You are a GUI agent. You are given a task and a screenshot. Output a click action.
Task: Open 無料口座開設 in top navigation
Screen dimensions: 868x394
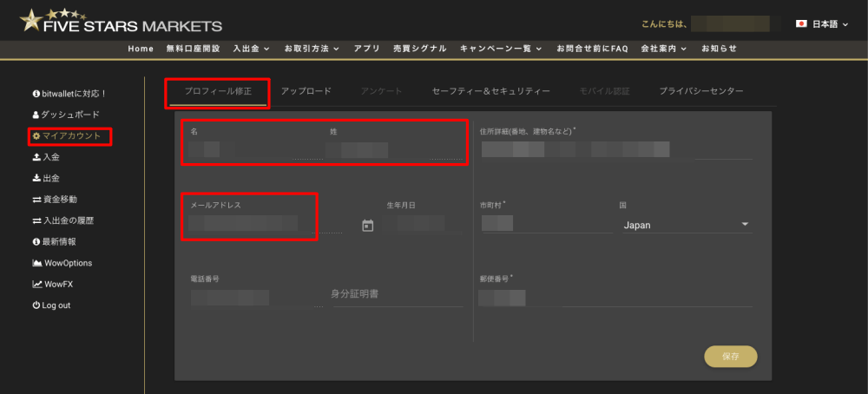(193, 49)
